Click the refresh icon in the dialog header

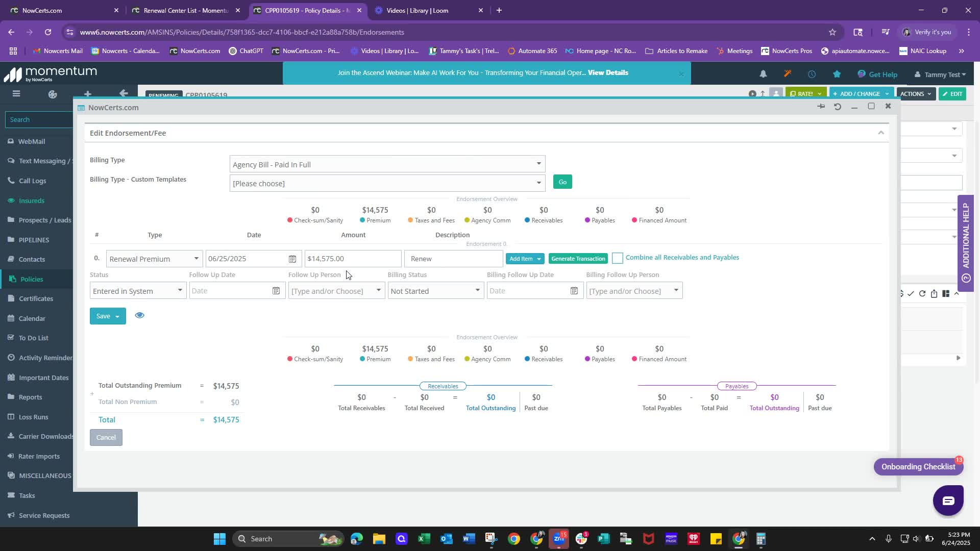click(x=838, y=107)
